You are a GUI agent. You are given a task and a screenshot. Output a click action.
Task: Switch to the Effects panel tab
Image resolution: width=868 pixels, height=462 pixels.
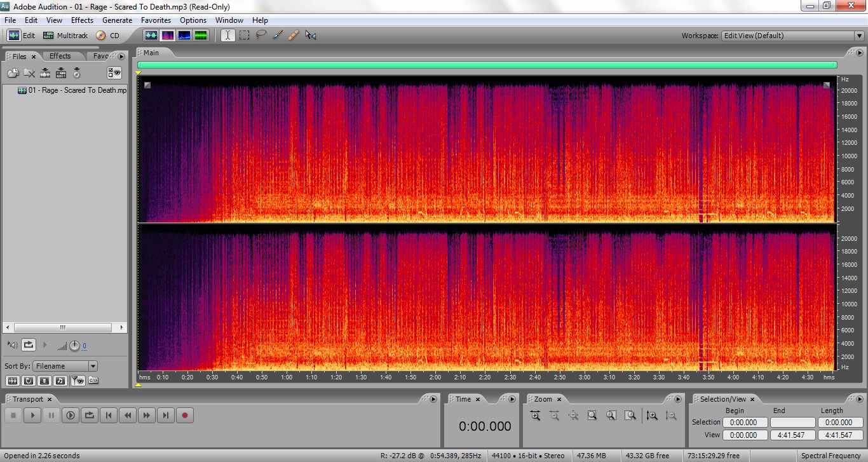tap(60, 56)
